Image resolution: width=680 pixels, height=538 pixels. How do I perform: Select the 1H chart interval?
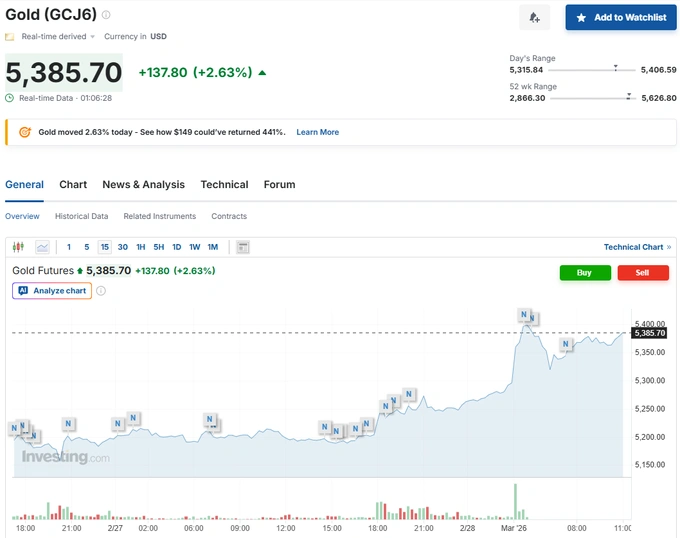(x=141, y=247)
